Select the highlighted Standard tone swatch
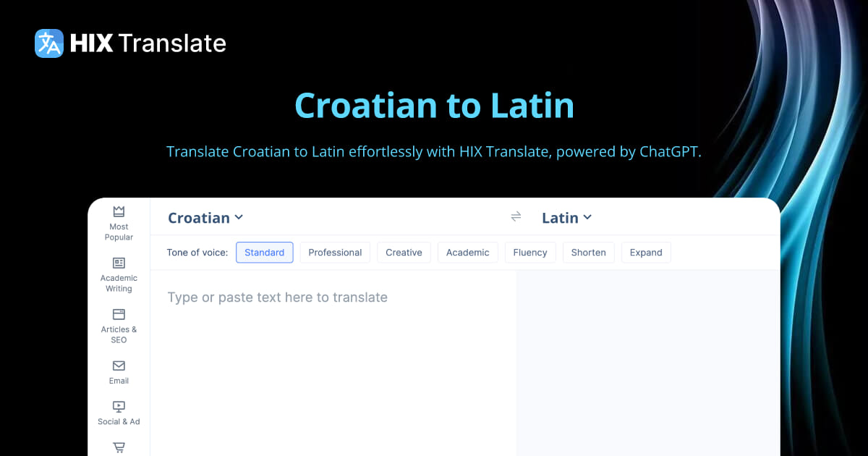868x456 pixels. [x=264, y=252]
